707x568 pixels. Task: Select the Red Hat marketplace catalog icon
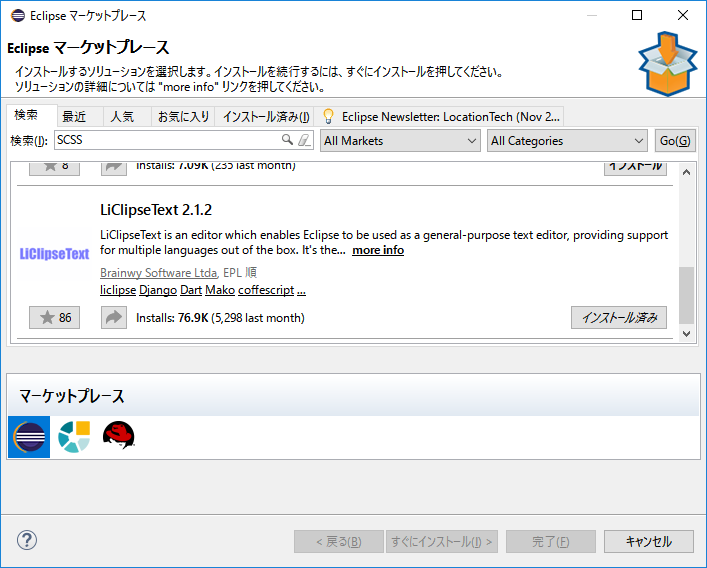(119, 435)
